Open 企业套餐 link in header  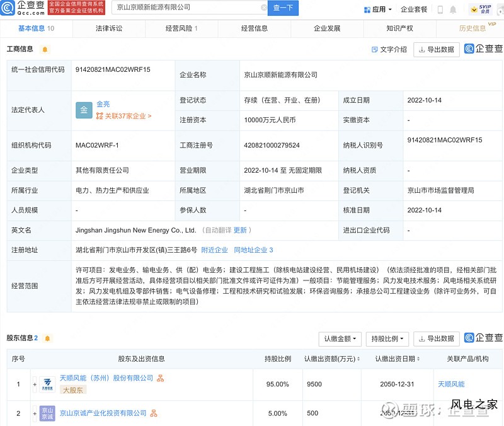414,9
